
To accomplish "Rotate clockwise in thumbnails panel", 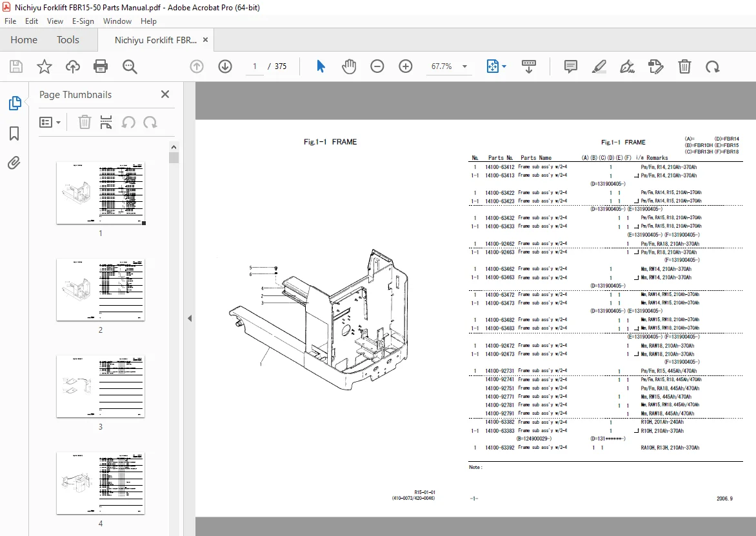I will [x=150, y=123].
